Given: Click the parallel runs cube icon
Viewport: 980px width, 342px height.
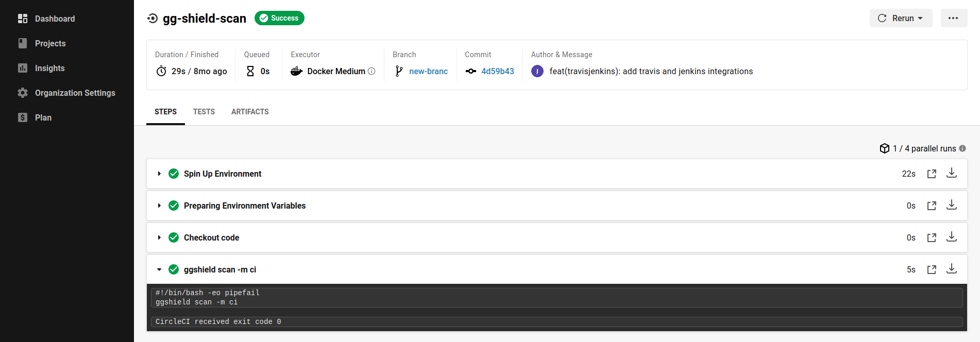Looking at the screenshot, I should pyautogui.click(x=885, y=148).
